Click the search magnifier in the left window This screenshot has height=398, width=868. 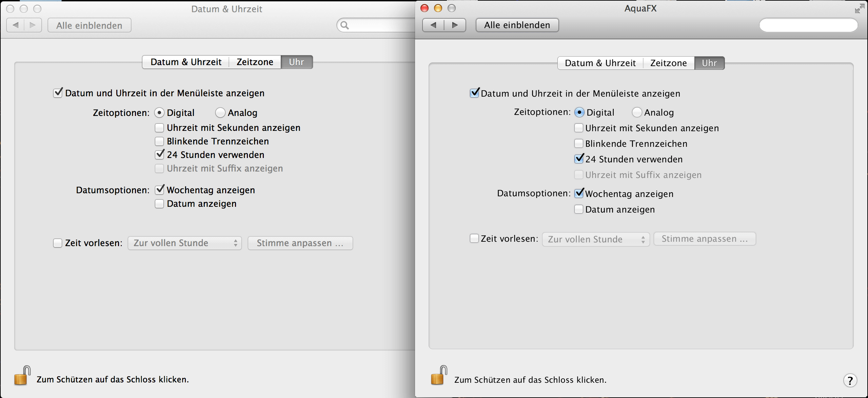[344, 25]
